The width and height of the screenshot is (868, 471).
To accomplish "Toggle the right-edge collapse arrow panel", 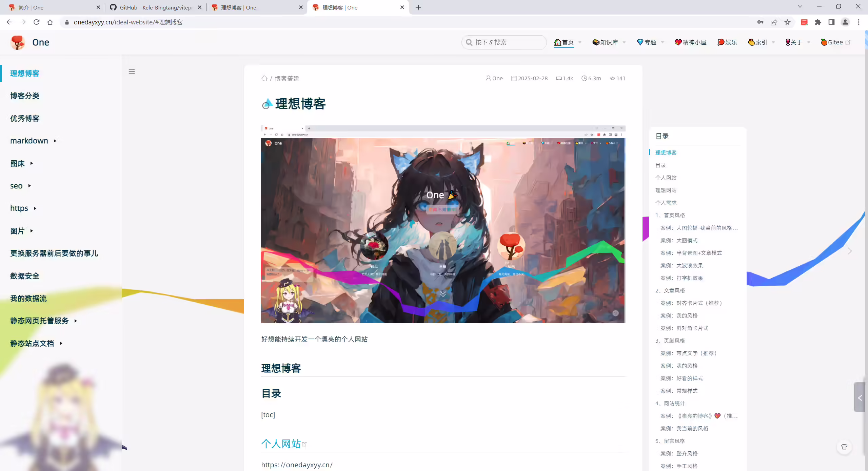I will [x=860, y=397].
